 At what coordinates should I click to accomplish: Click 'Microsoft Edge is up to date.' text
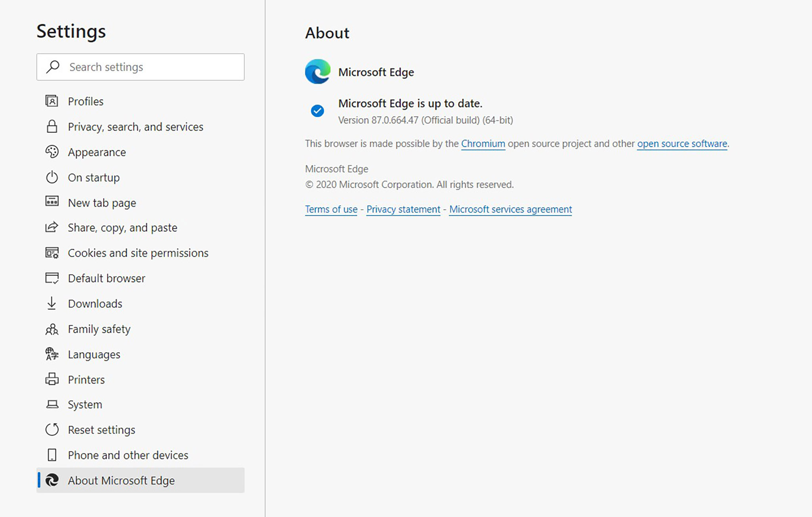(410, 103)
